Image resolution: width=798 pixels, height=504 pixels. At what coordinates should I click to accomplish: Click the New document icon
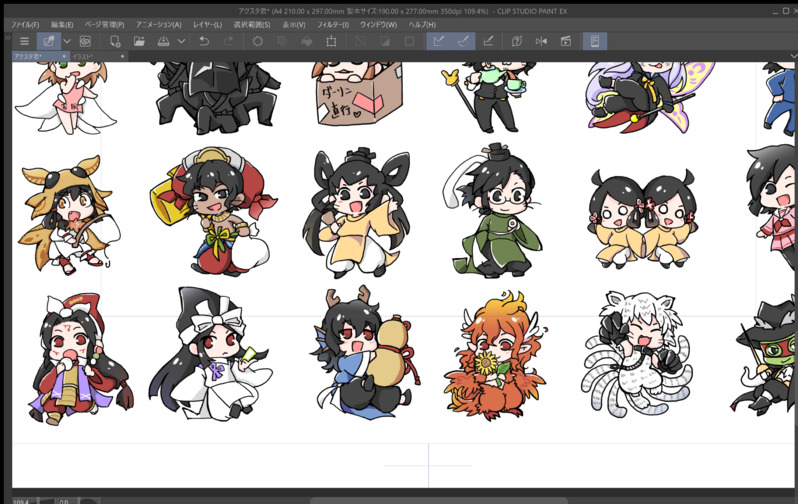point(115,41)
